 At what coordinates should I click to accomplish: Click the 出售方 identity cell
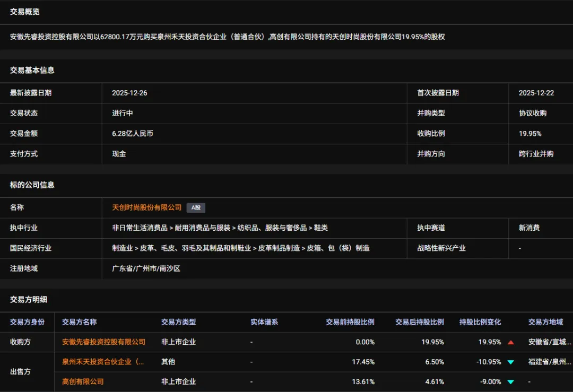21,371
